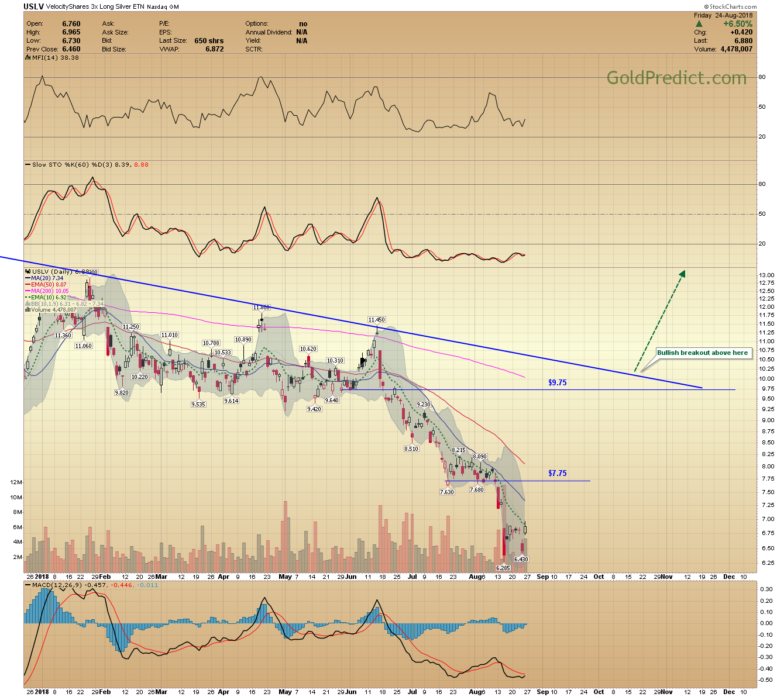Click the 6.430 low price label
Viewport: 784px width, 697px height.
click(x=521, y=560)
